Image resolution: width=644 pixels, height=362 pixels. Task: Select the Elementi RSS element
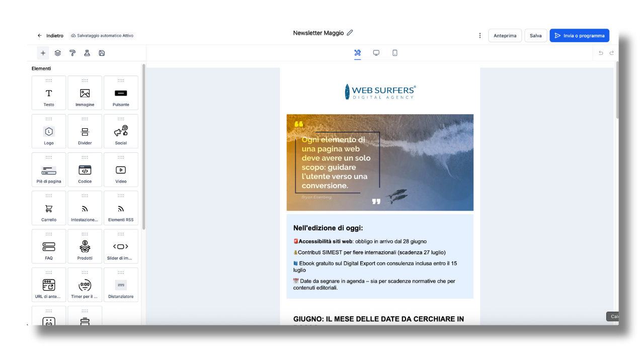click(x=121, y=208)
